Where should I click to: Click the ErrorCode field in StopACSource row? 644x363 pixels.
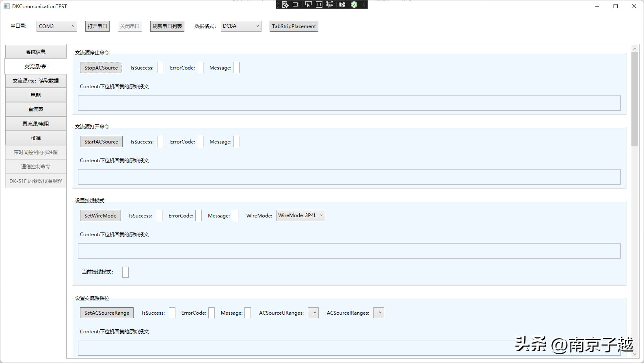pos(200,67)
